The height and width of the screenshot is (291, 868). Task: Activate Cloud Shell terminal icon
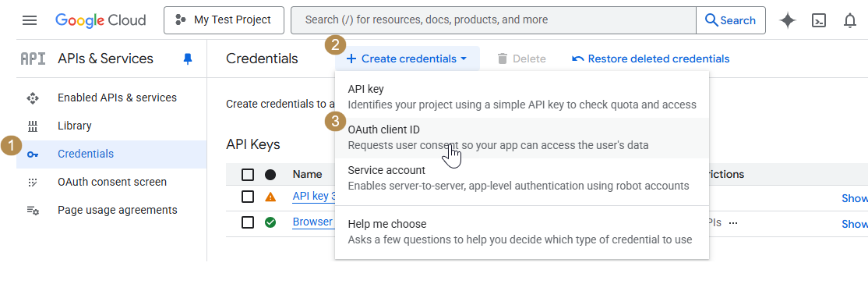819,20
